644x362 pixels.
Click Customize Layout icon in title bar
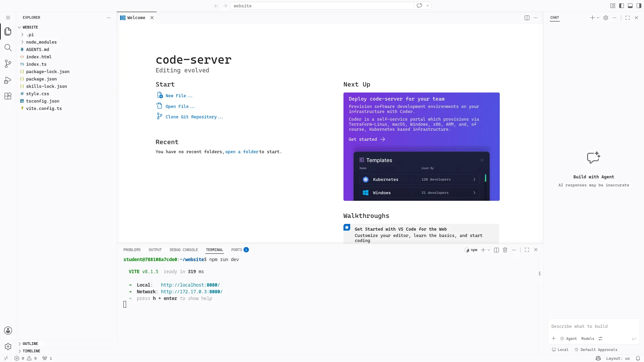click(x=613, y=6)
